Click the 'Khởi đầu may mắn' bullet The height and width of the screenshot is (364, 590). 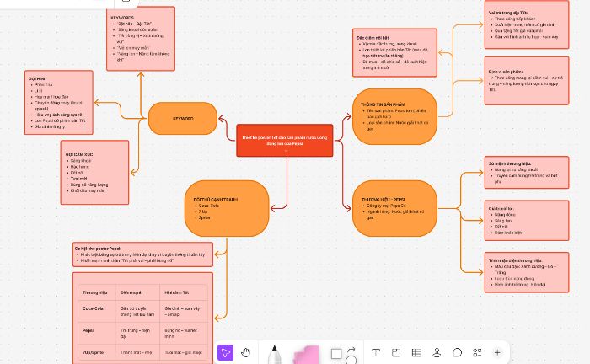click(x=88, y=190)
